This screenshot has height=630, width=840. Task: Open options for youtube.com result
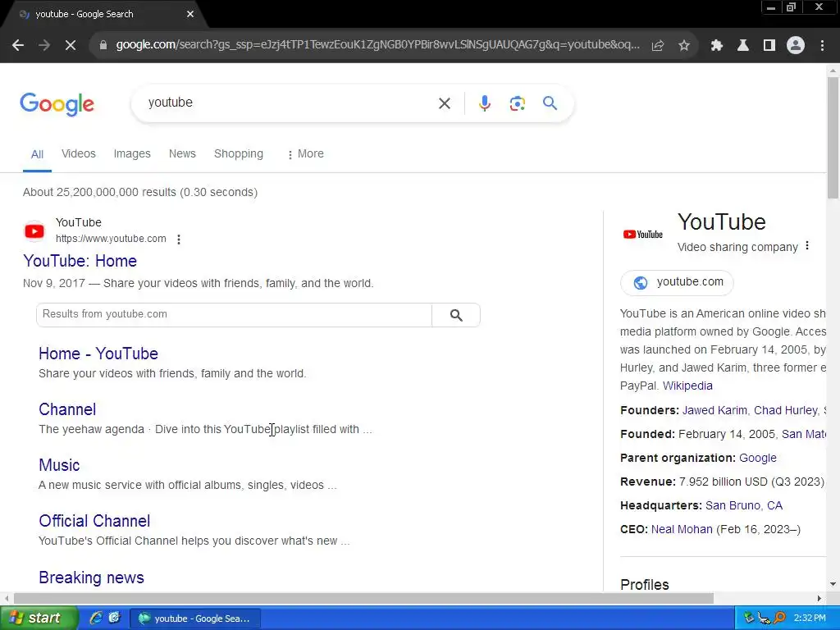[x=179, y=240]
